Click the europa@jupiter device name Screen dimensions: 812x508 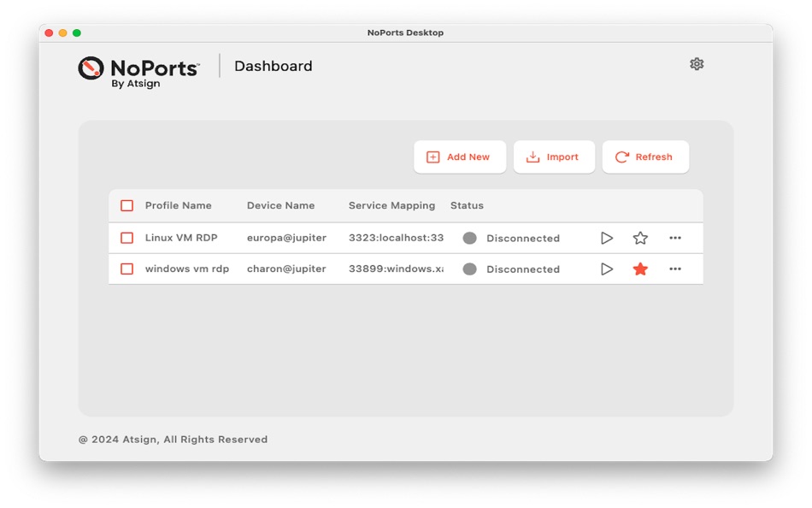click(x=286, y=238)
